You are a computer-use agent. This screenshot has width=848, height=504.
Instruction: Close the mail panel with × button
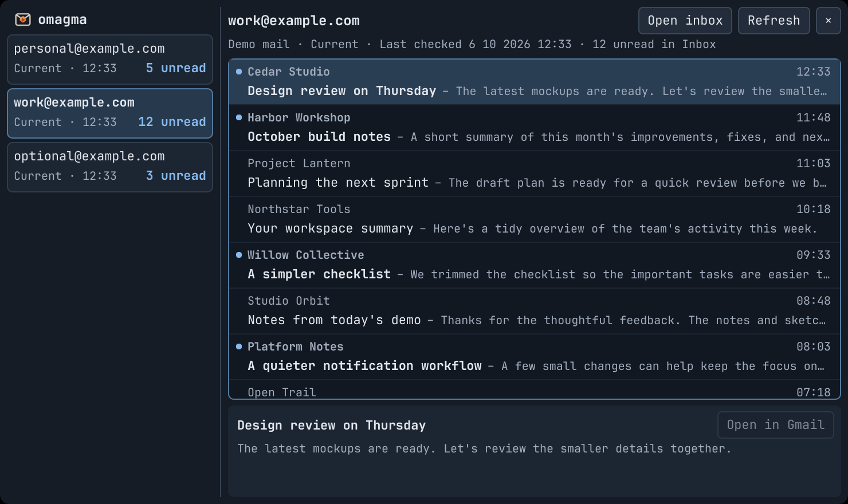828,21
